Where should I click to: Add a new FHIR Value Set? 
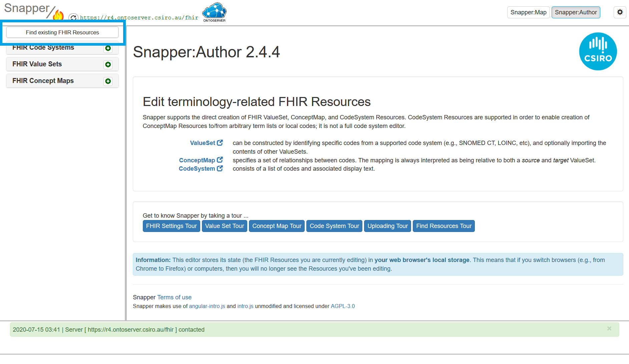coord(108,64)
